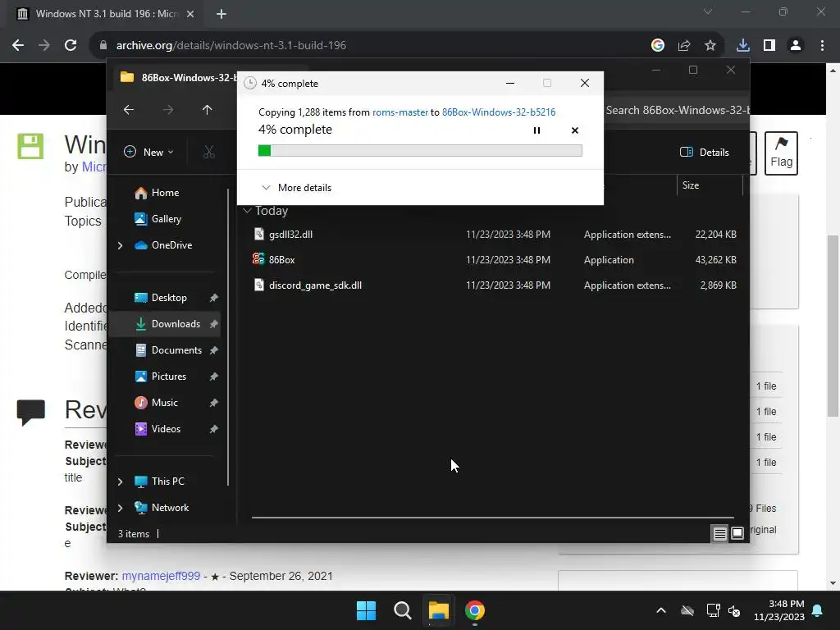Open File Explorer from taskbar
Screen dimensions: 840x630
[x=438, y=610]
